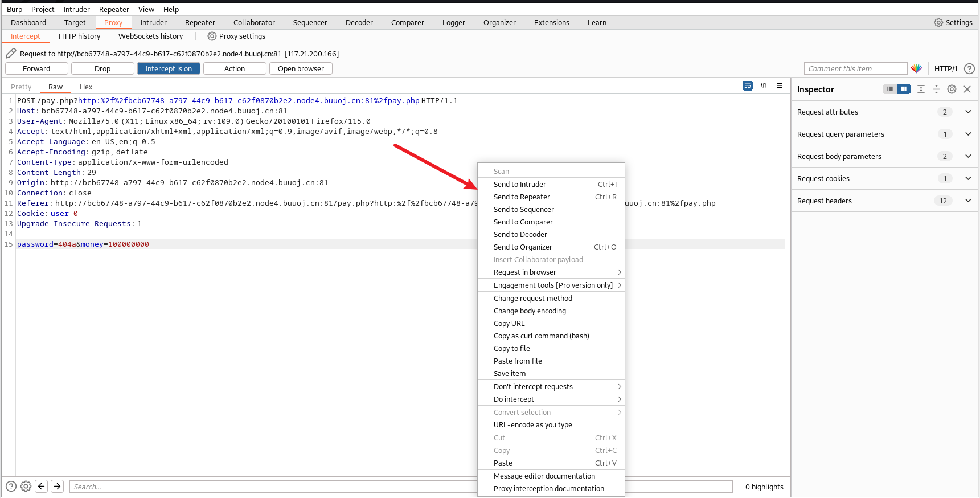Select Copy as curl command (bash)
The image size is (980, 498).
coord(551,336)
